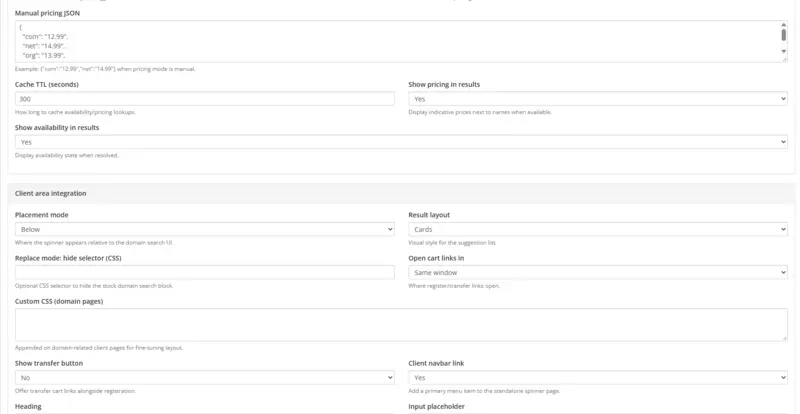Click the register/transfer links open hint
800x414 pixels.
pyautogui.click(x=454, y=286)
